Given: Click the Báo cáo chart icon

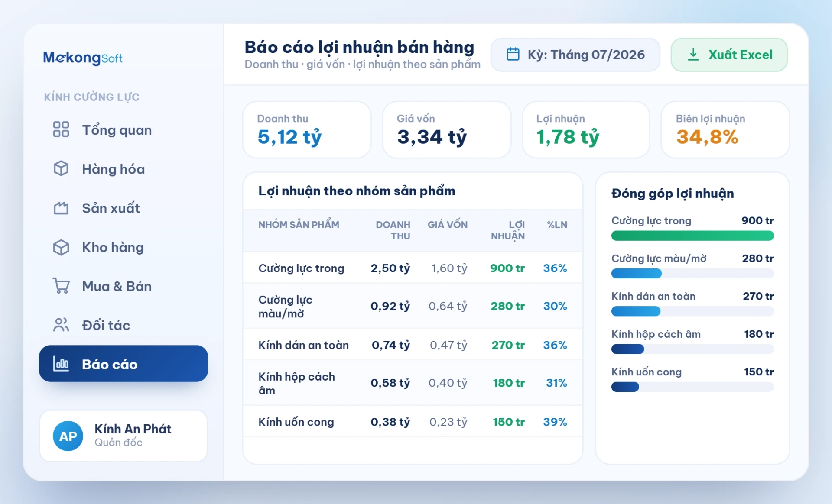Looking at the screenshot, I should pyautogui.click(x=61, y=364).
